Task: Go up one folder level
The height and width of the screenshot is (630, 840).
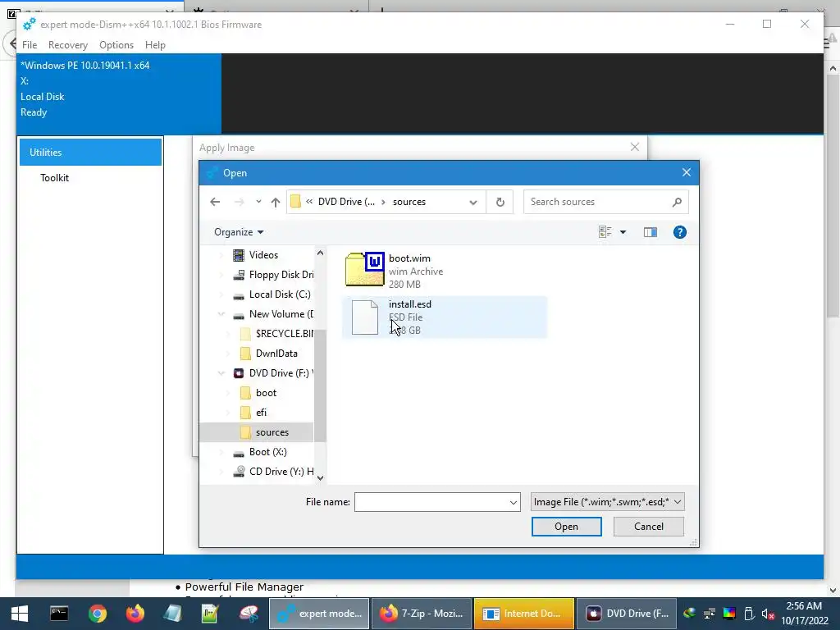Action: point(276,202)
